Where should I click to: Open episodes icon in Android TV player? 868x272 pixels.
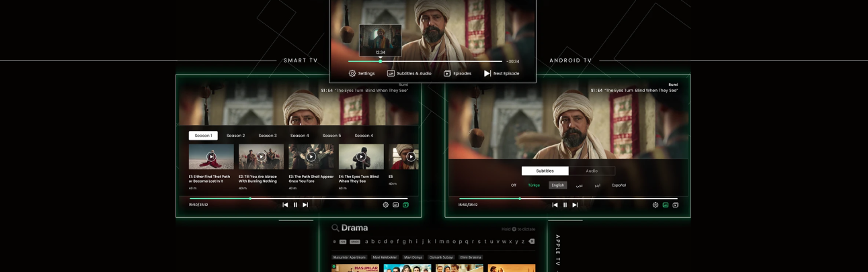(676, 205)
